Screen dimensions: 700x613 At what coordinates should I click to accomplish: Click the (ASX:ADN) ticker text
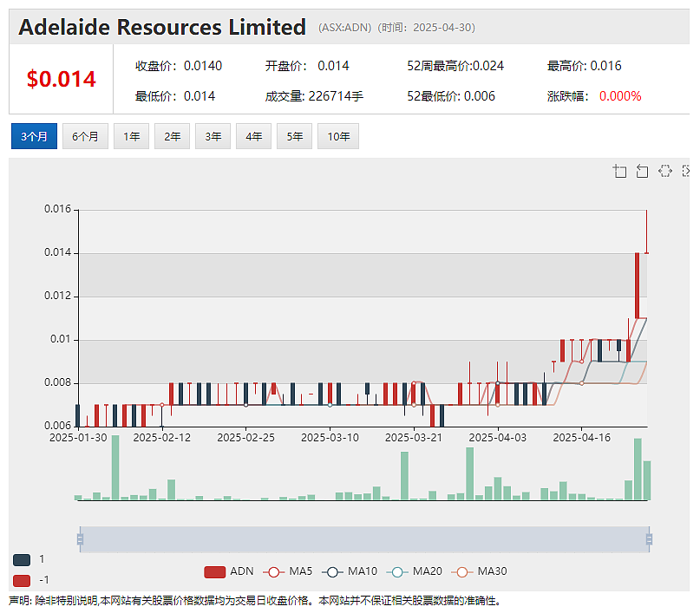tap(344, 28)
